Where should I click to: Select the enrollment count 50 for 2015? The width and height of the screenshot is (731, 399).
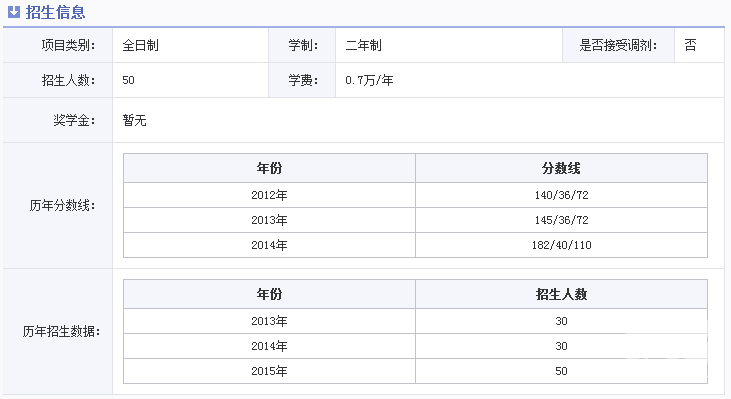click(x=561, y=371)
